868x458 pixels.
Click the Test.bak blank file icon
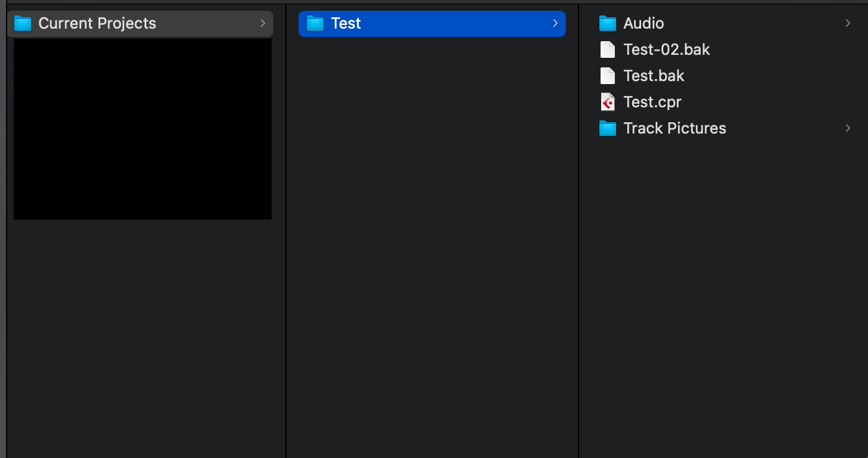(607, 76)
